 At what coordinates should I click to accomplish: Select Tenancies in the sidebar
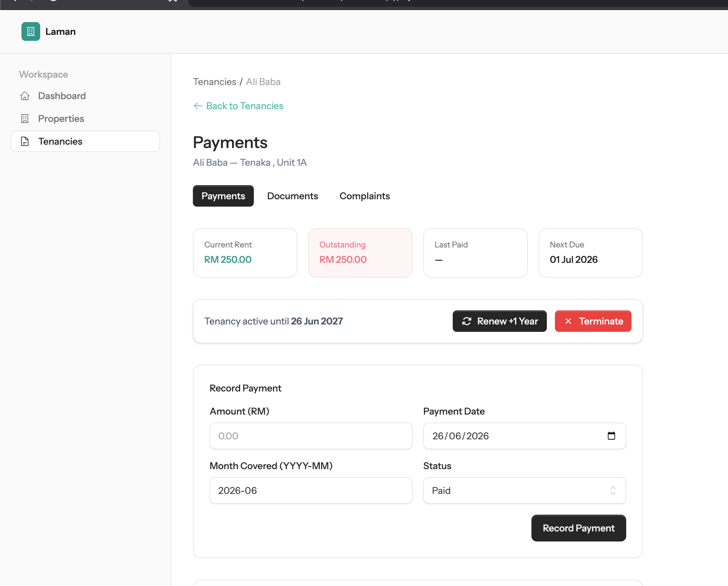pos(85,141)
